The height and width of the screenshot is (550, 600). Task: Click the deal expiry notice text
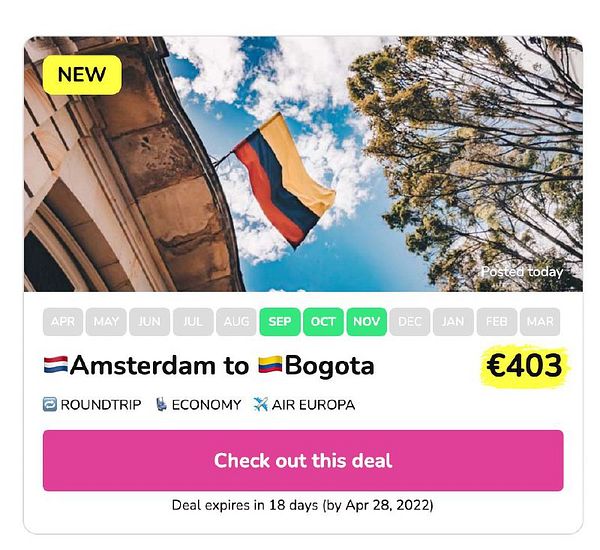pos(302,505)
